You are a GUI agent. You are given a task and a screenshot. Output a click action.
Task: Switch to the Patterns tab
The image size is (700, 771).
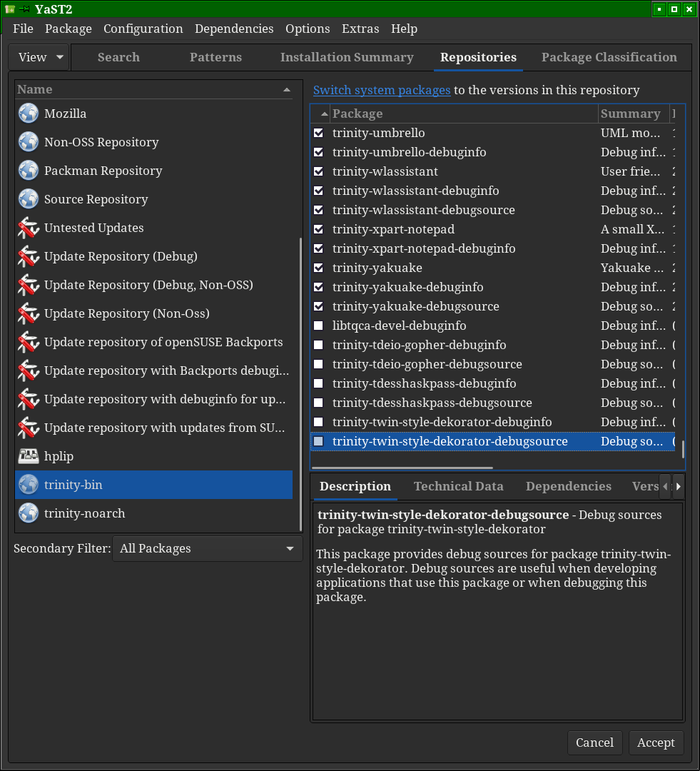tap(215, 57)
